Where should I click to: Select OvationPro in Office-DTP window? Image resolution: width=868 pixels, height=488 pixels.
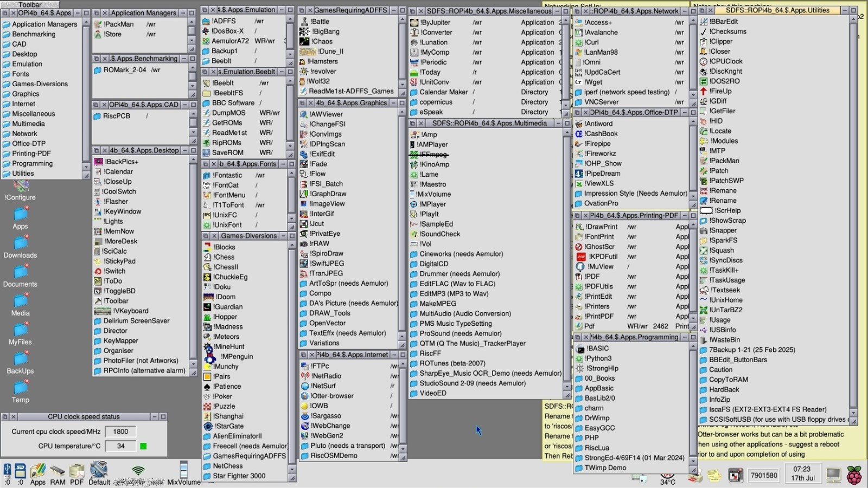click(x=596, y=203)
